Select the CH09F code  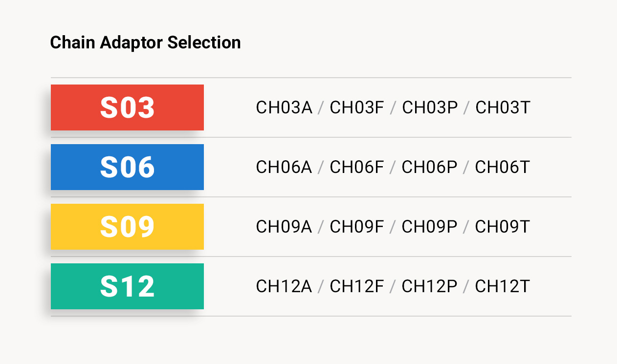(x=357, y=227)
